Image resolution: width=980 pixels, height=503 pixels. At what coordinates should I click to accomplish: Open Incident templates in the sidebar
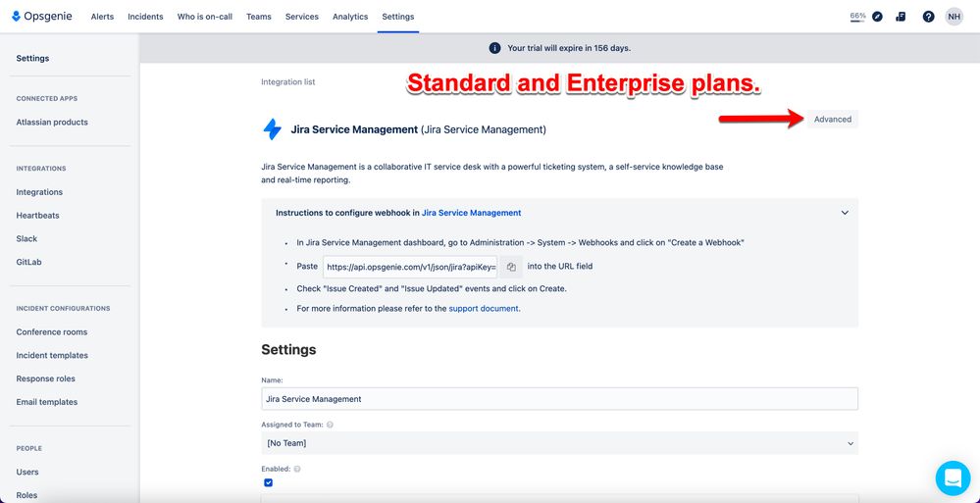point(52,355)
